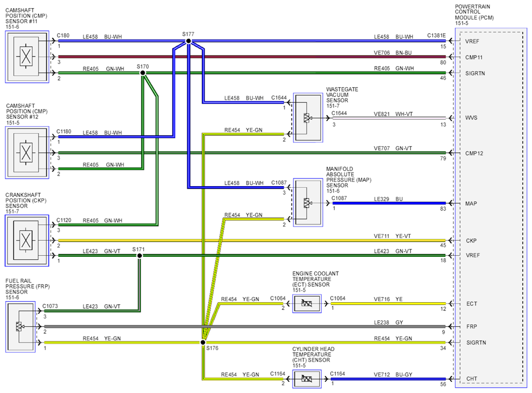Select the LE238 GY wire label

[388, 322]
